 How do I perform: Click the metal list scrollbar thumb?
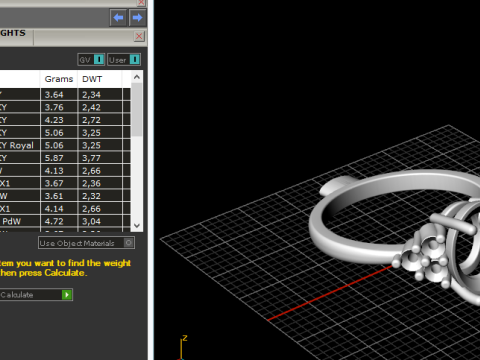tap(137, 109)
